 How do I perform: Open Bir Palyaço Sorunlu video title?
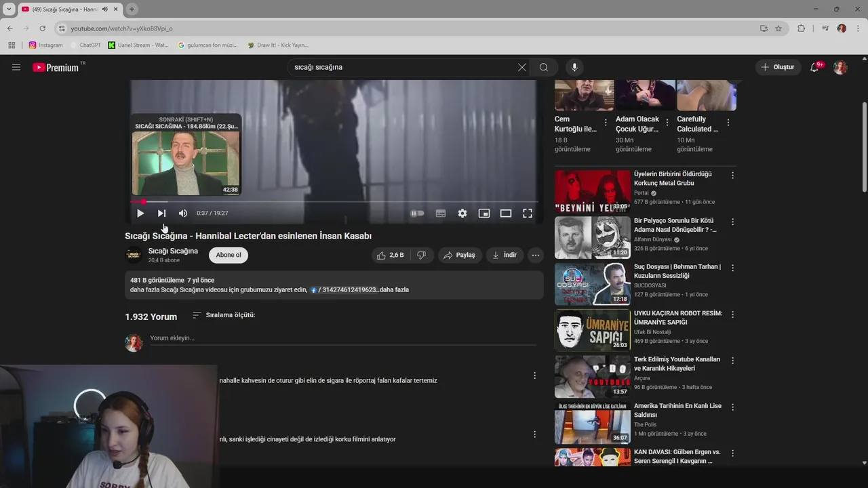click(675, 225)
